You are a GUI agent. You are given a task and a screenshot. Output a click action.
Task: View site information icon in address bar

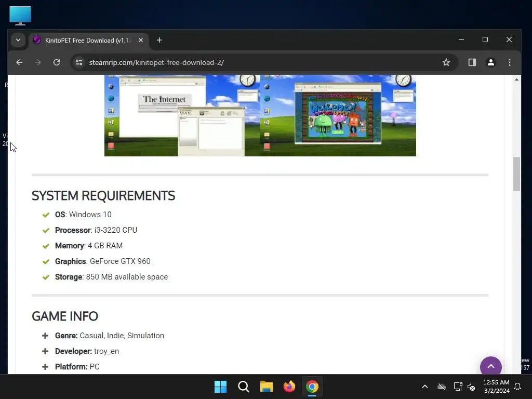click(x=79, y=62)
